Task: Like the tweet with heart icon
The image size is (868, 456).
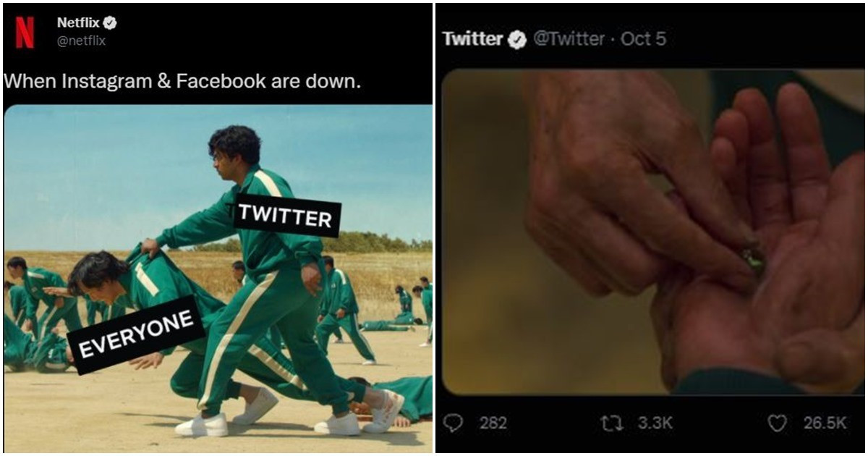Action: [777, 424]
